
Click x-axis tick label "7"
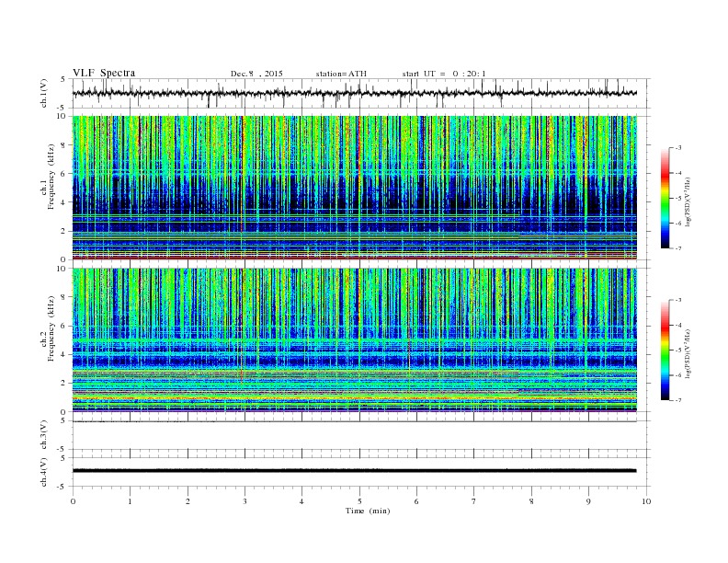(x=474, y=501)
